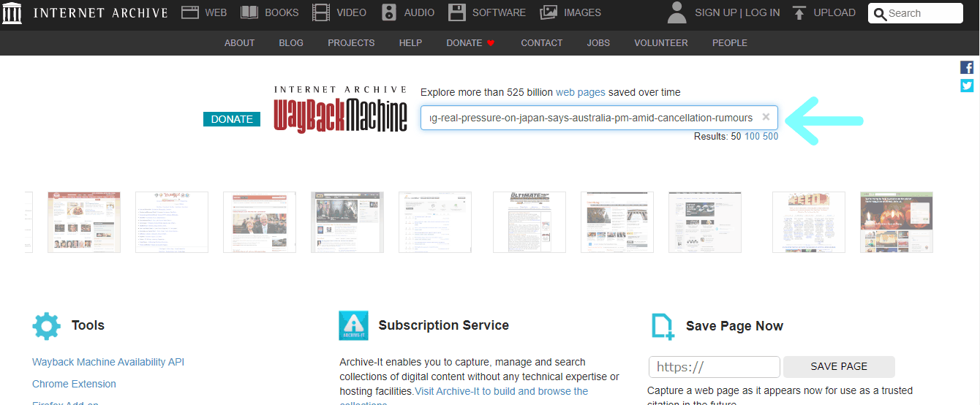
Task: Open the CONTACT link
Action: coord(541,43)
